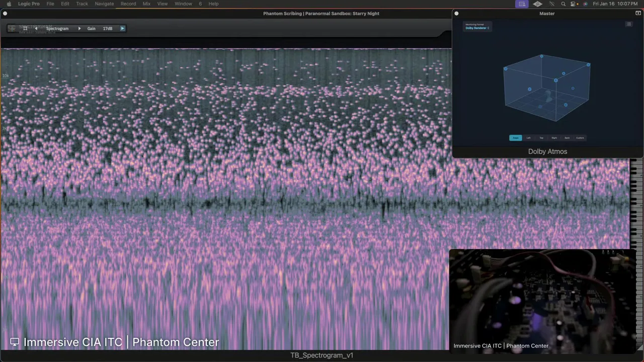
Task: Open the Help menu
Action: pos(213,4)
